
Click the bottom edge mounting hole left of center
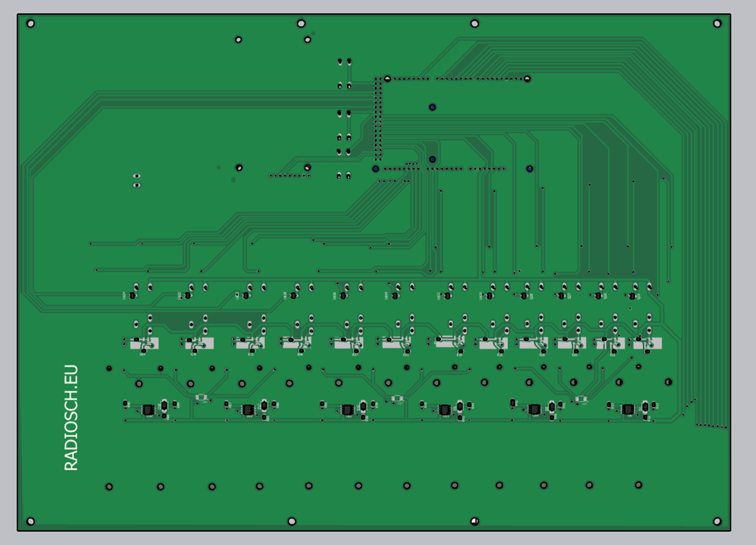click(x=292, y=521)
